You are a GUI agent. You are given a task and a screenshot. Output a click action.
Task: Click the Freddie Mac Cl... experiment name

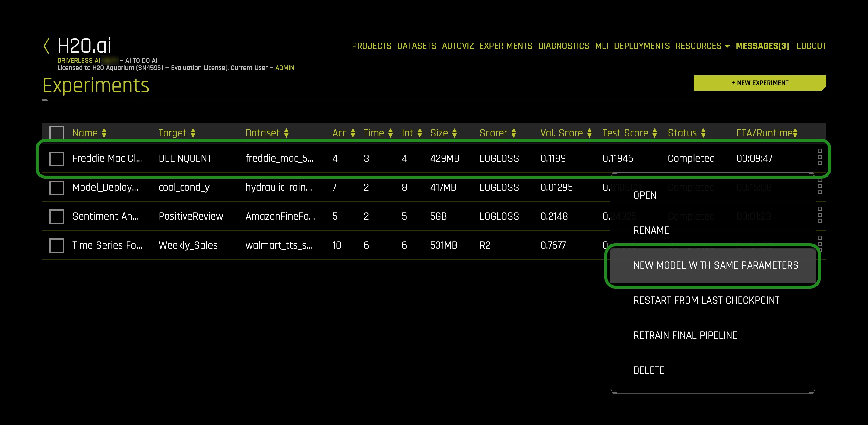pos(107,158)
